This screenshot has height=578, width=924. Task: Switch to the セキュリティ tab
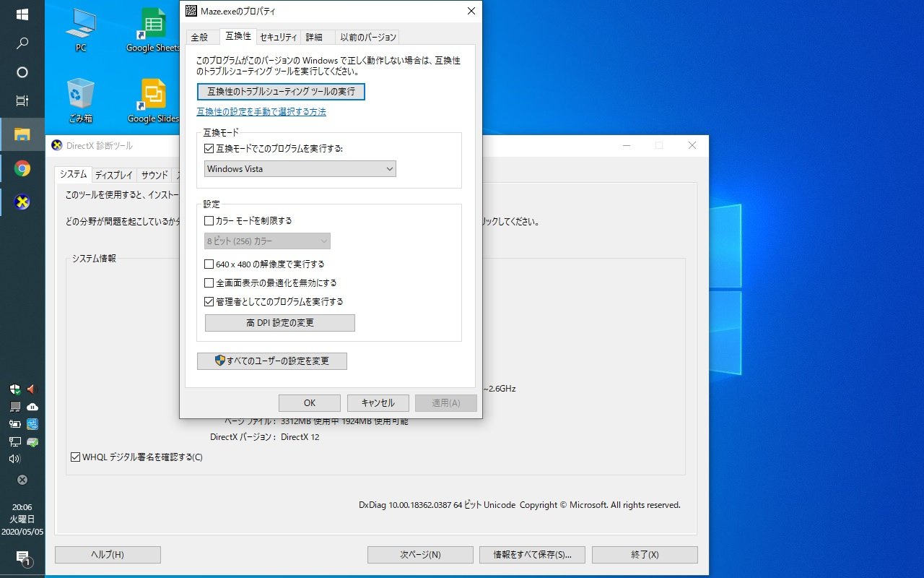[278, 38]
